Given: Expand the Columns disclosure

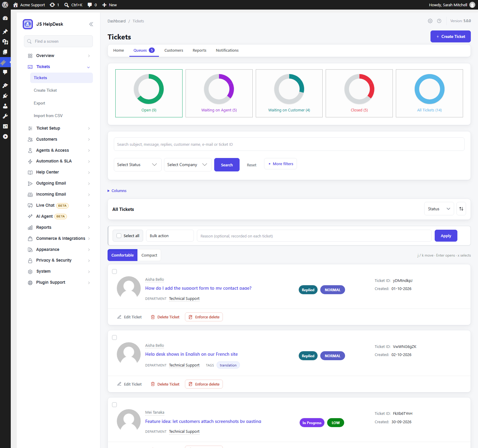Looking at the screenshot, I should pyautogui.click(x=117, y=191).
